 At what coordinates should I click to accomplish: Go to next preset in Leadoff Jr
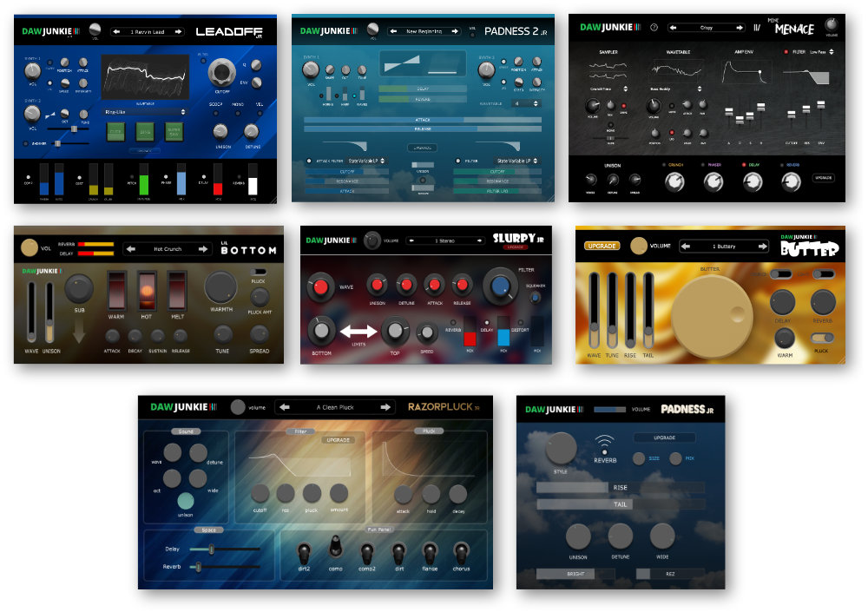coord(178,32)
